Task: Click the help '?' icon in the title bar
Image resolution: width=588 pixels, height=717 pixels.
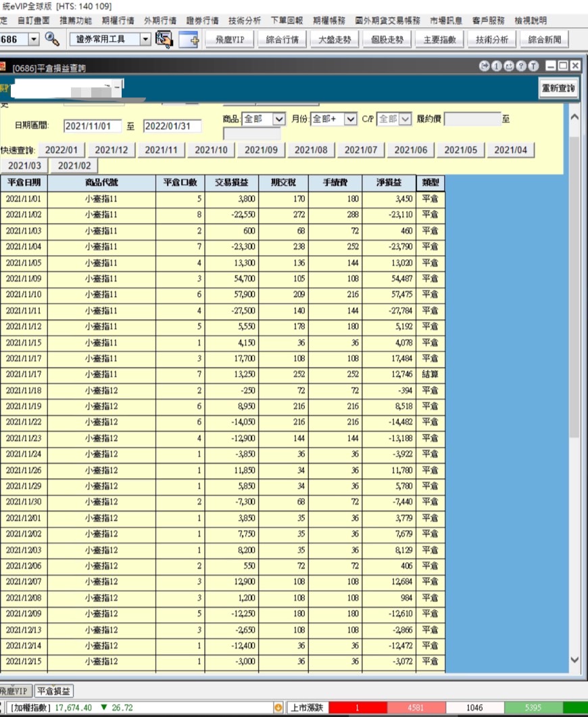Action: pos(521,66)
